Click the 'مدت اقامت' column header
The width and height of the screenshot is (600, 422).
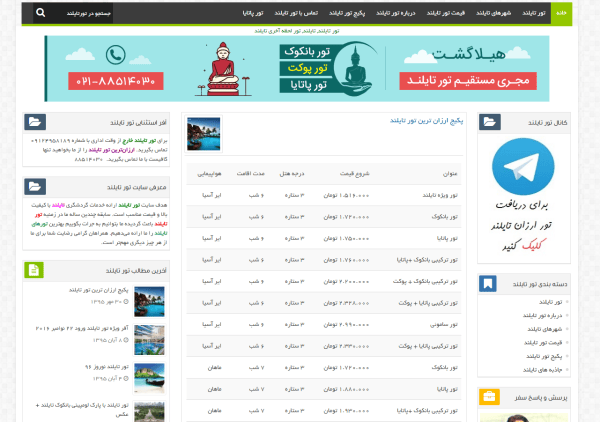pos(250,174)
